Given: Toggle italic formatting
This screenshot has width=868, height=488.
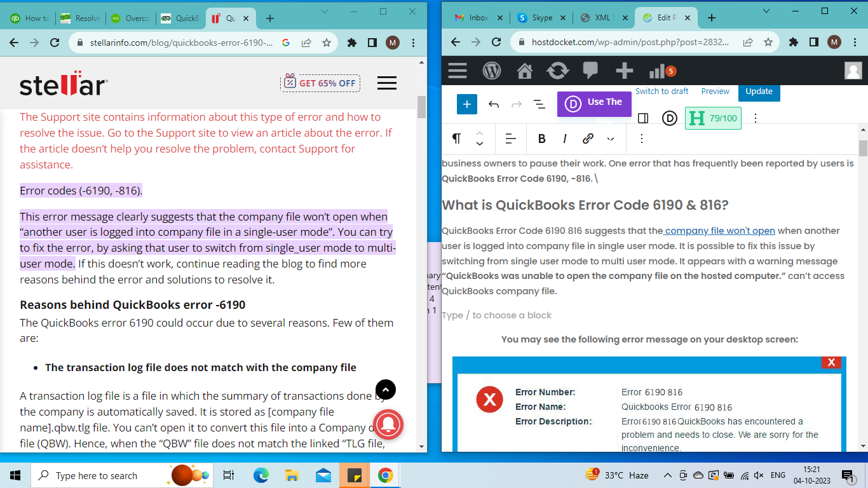Looking at the screenshot, I should (x=565, y=139).
